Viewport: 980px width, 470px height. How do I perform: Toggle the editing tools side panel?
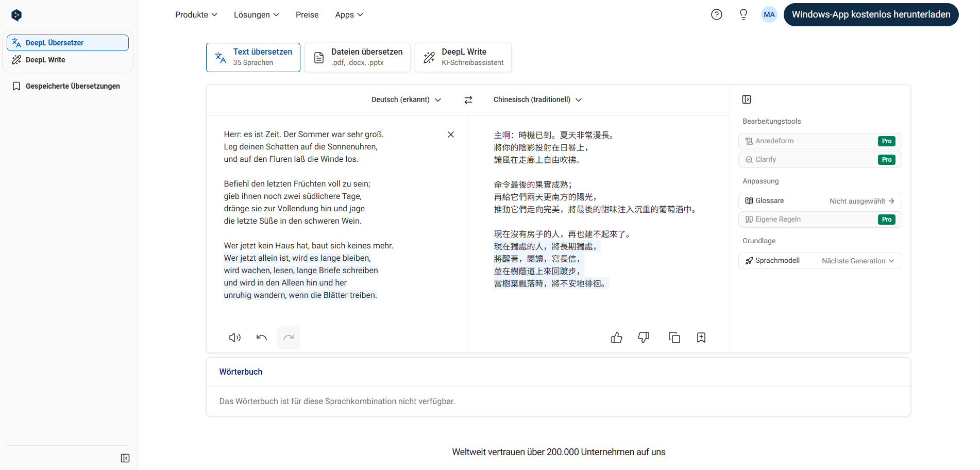coord(747,99)
